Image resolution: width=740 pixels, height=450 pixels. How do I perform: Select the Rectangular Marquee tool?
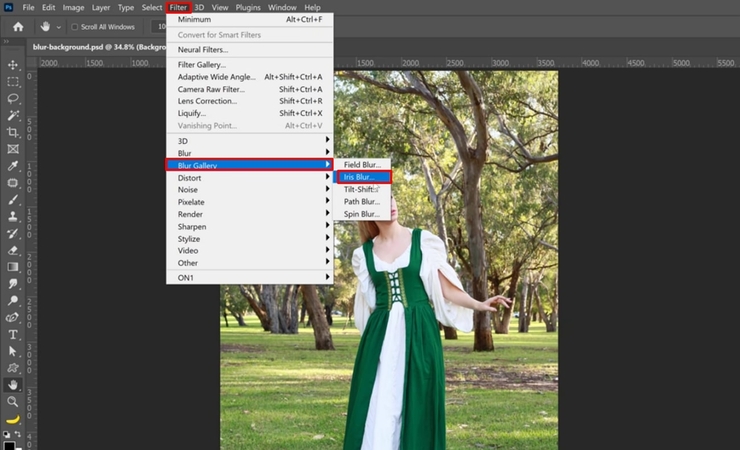(13, 81)
